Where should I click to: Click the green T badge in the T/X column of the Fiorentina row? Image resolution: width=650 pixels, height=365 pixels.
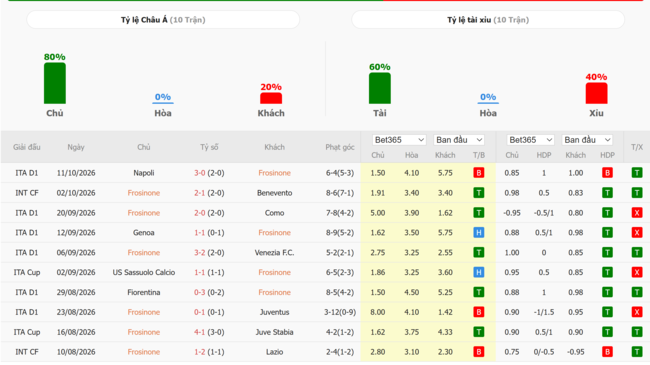tap(637, 292)
